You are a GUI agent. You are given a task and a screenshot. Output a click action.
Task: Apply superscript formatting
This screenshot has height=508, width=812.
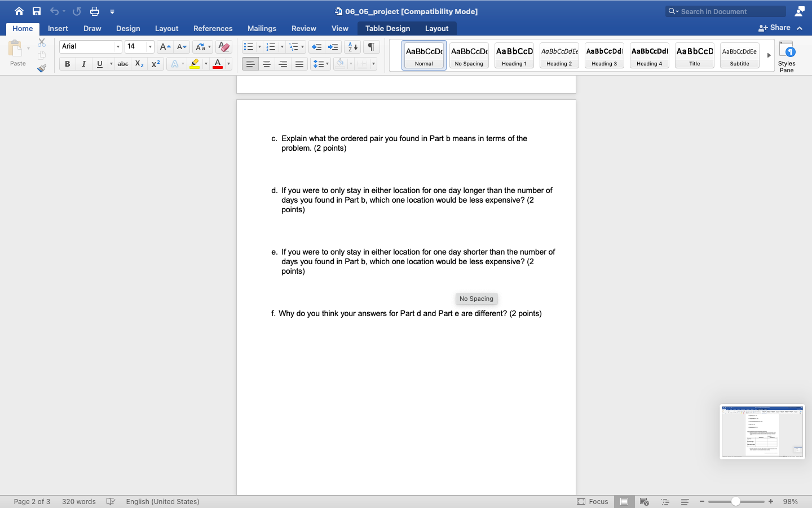[156, 64]
